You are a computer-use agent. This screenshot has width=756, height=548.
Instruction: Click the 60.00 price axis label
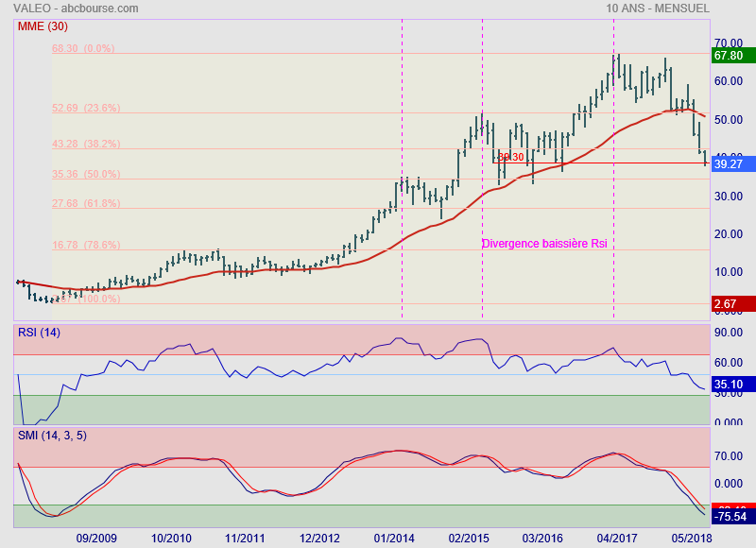point(729,81)
